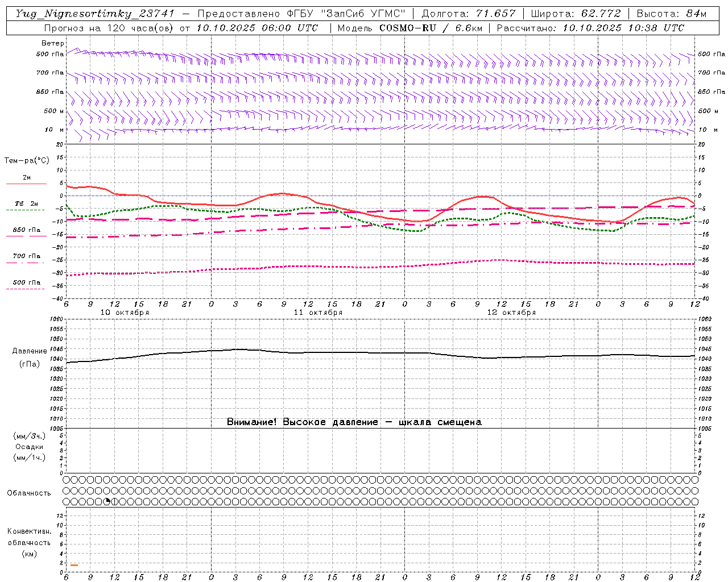Click the 850 гПа temperature legend label
The height and width of the screenshot is (582, 728).
tap(27, 230)
